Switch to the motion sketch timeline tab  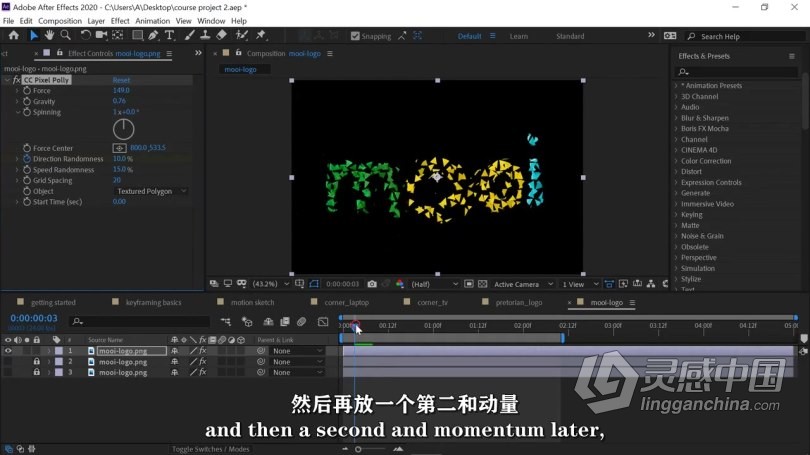pyautogui.click(x=252, y=303)
